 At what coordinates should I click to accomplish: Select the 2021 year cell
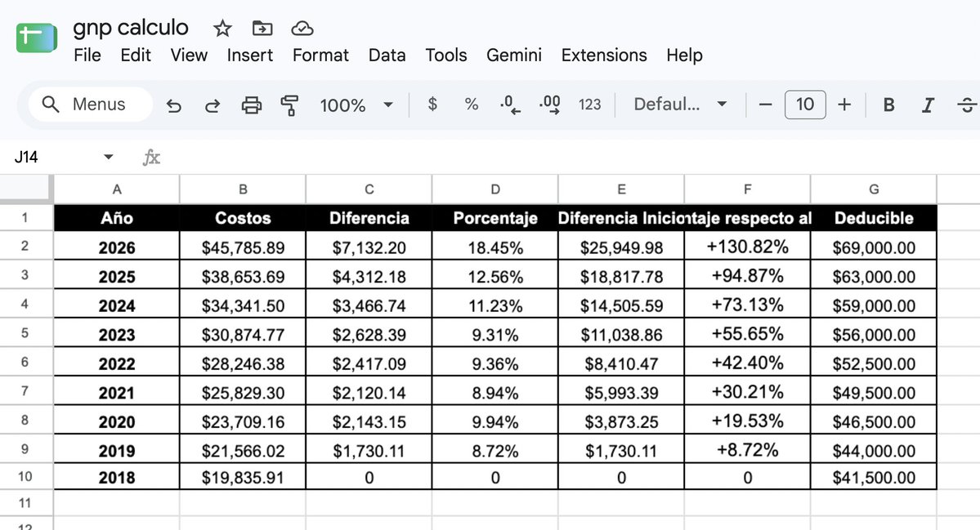[117, 391]
